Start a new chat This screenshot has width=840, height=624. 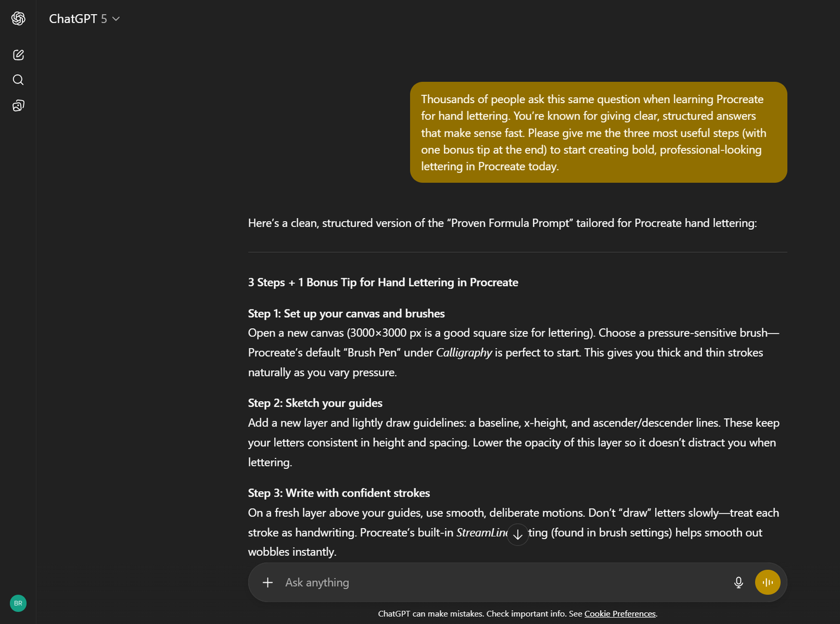tap(18, 55)
